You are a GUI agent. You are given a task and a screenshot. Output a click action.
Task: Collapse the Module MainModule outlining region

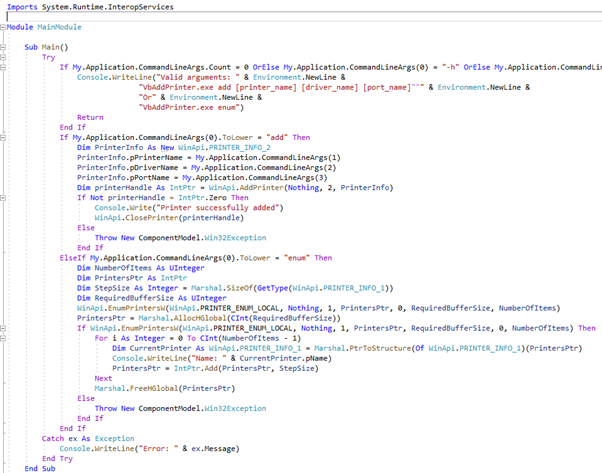(4, 27)
